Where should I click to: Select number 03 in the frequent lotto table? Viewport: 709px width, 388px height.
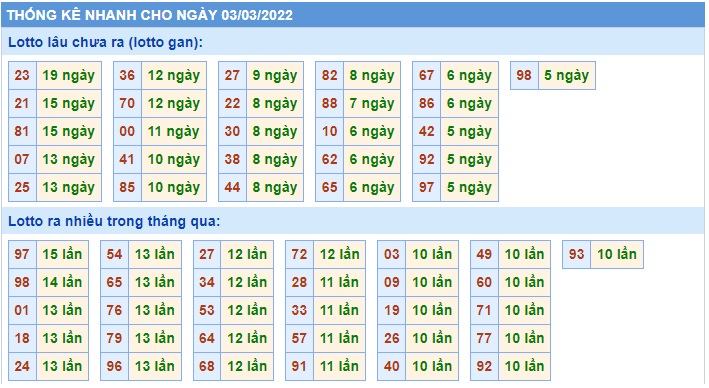pos(392,254)
